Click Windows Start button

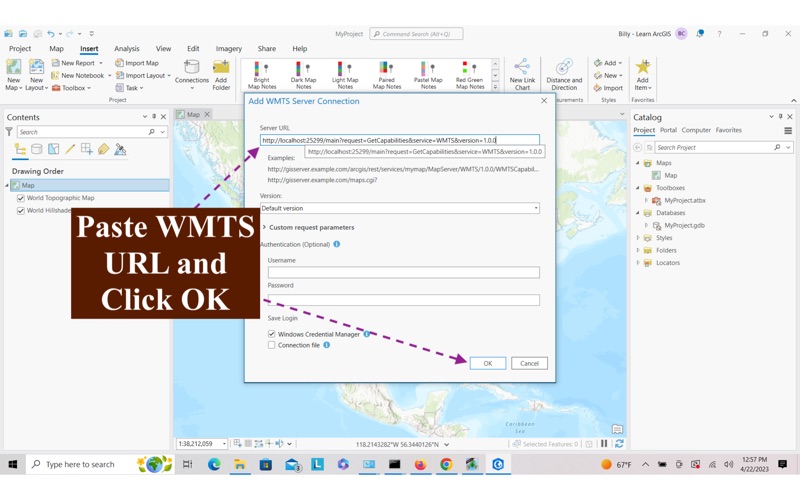[13, 464]
